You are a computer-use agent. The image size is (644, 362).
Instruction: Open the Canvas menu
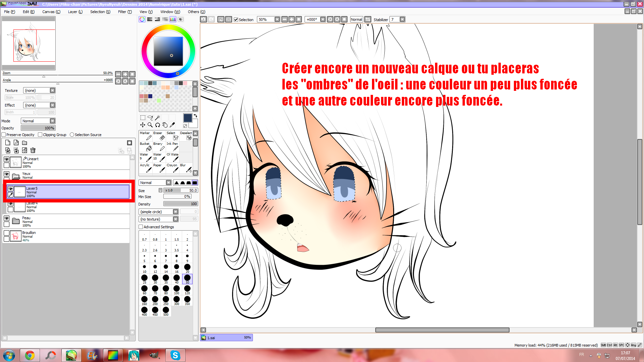tap(51, 12)
